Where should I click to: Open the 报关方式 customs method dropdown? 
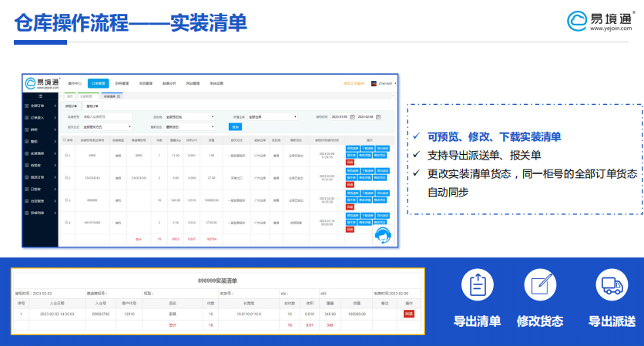[107, 126]
